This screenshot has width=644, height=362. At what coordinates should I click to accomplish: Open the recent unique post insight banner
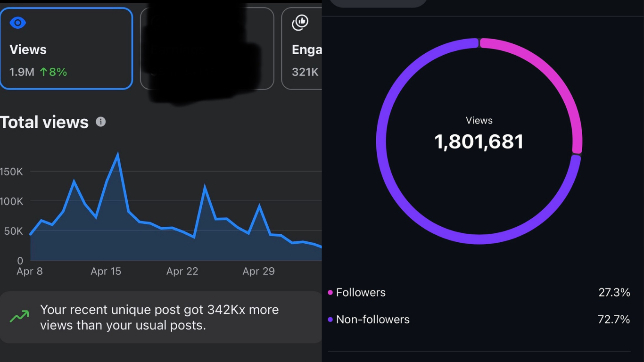[x=161, y=317]
